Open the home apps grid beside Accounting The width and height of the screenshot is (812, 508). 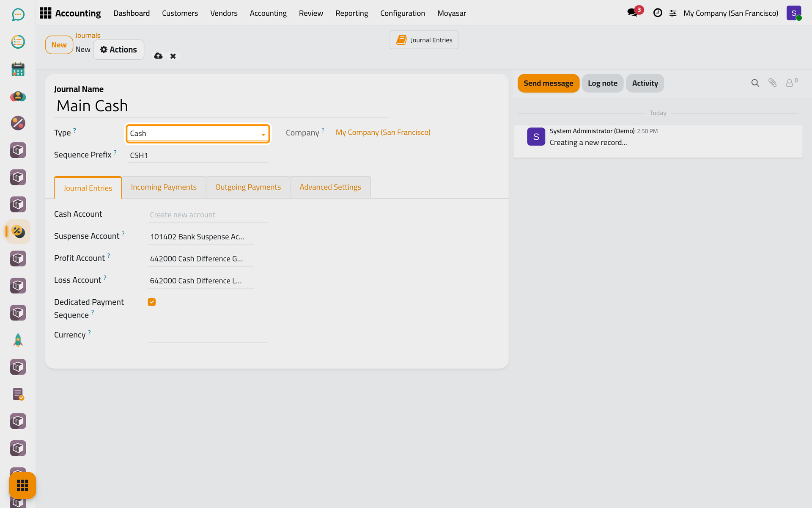(45, 13)
